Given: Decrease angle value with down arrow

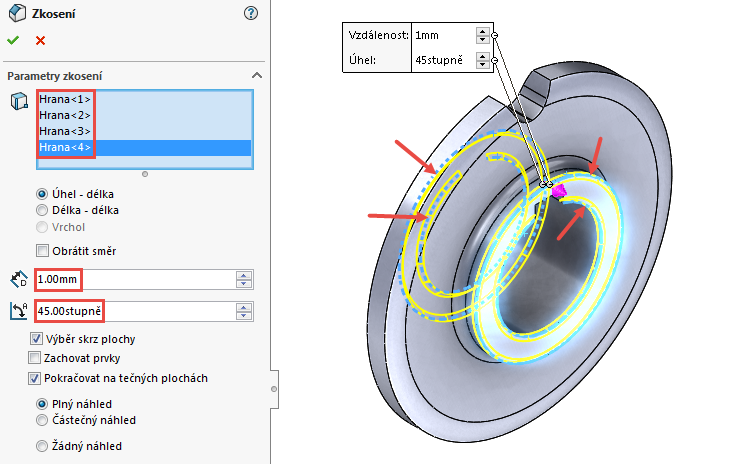Looking at the screenshot, I should pyautogui.click(x=244, y=316).
